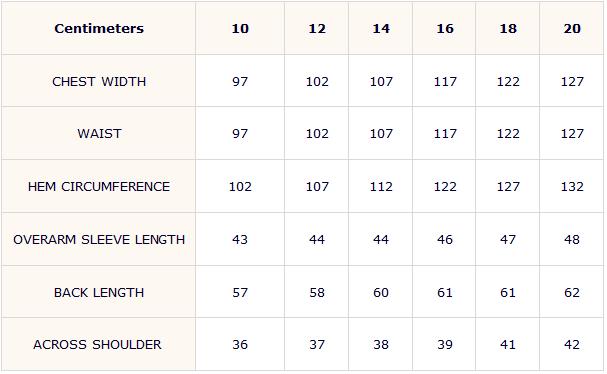The height and width of the screenshot is (374, 607).
Task: Click the OVERARM SLEEVE LENGTH row label
Action: coord(99,240)
